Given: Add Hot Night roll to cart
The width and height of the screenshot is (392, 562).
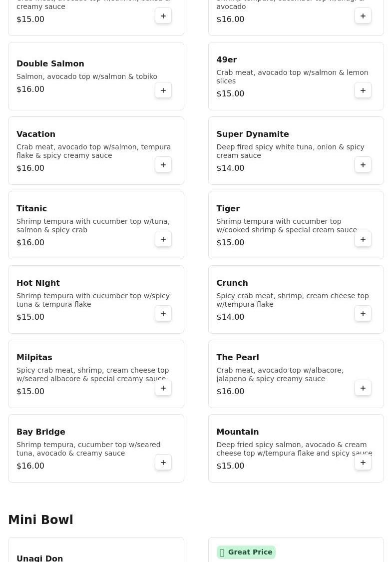Looking at the screenshot, I should point(163,314).
